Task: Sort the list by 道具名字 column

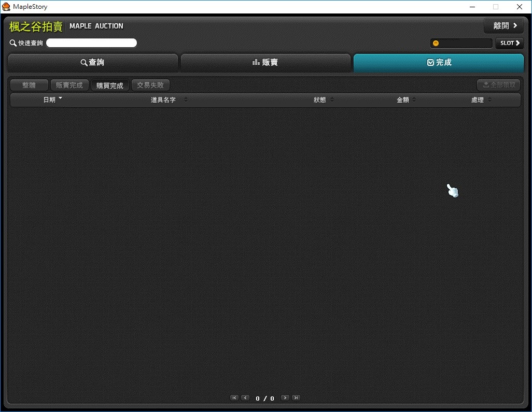Action: pos(186,100)
